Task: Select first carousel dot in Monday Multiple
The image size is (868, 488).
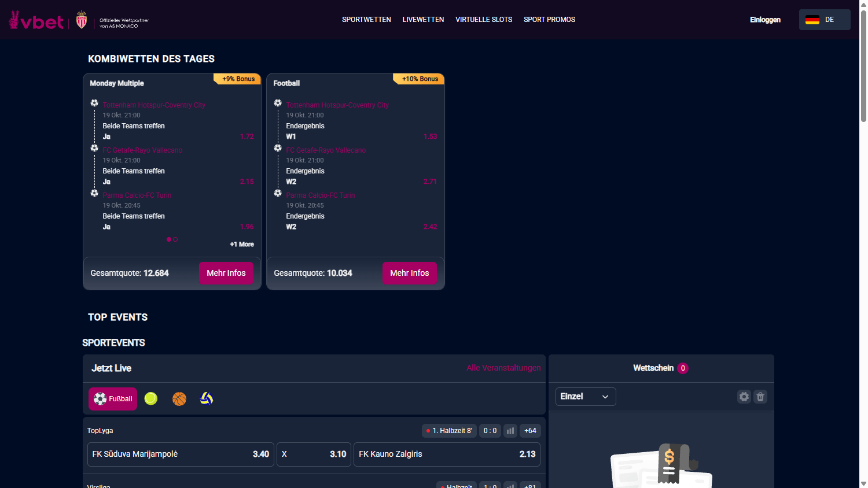Action: (x=169, y=239)
